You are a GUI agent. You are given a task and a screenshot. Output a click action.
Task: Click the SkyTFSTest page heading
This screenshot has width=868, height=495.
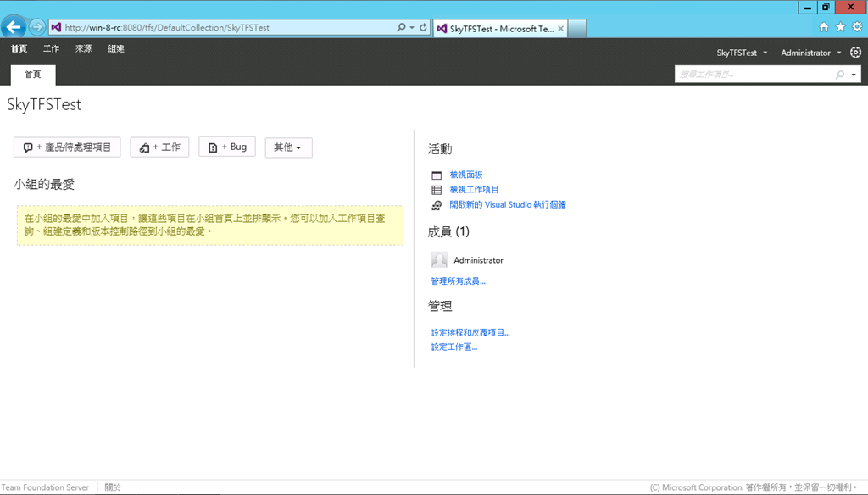click(44, 104)
